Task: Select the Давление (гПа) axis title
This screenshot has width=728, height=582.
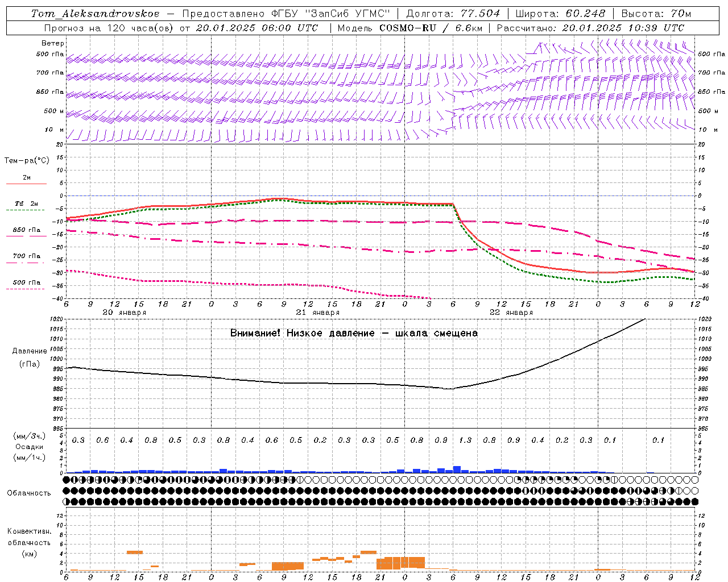Action: click(29, 357)
